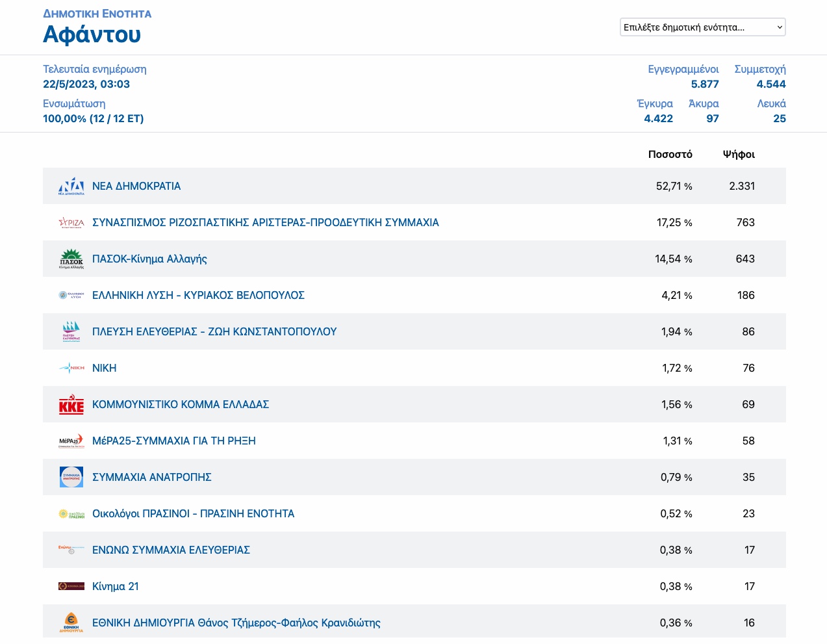
Task: Click the ΣΥΡΙΖΑ party logo
Action: pyautogui.click(x=71, y=222)
